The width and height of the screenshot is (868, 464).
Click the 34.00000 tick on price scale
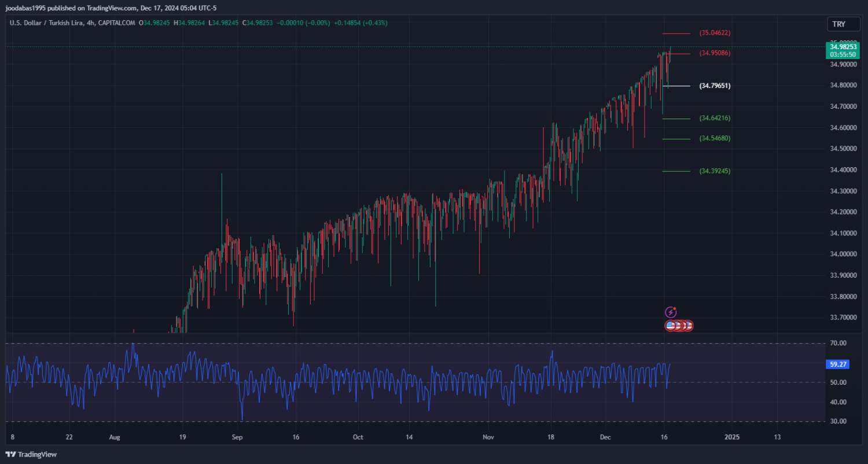pos(844,255)
